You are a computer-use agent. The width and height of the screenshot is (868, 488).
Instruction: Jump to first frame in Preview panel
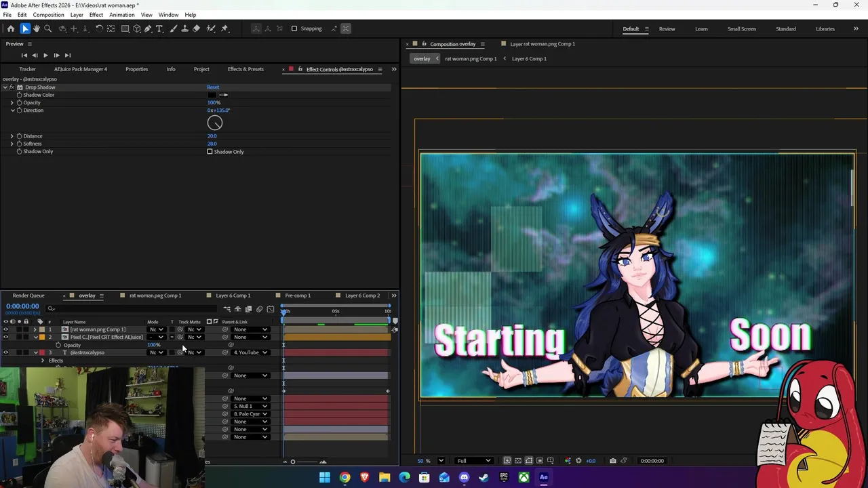click(24, 55)
